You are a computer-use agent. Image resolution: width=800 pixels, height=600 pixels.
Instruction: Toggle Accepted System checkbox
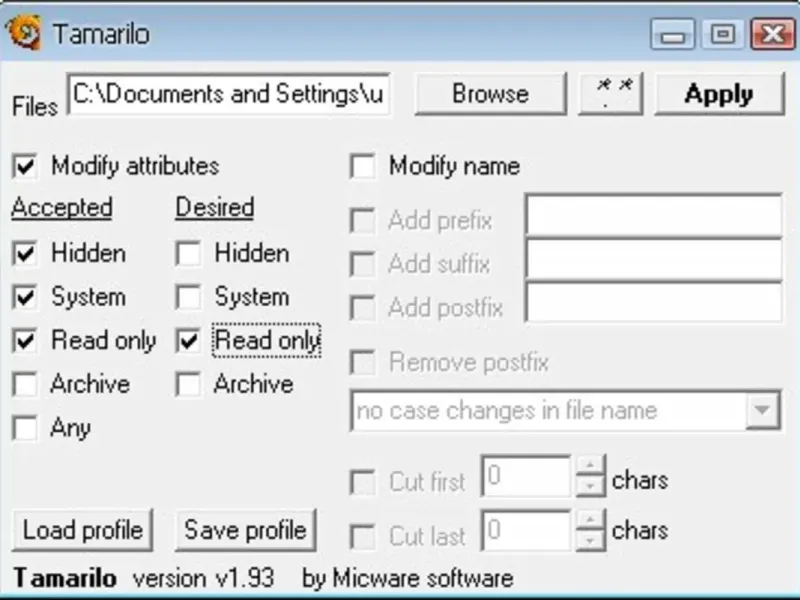coord(25,297)
